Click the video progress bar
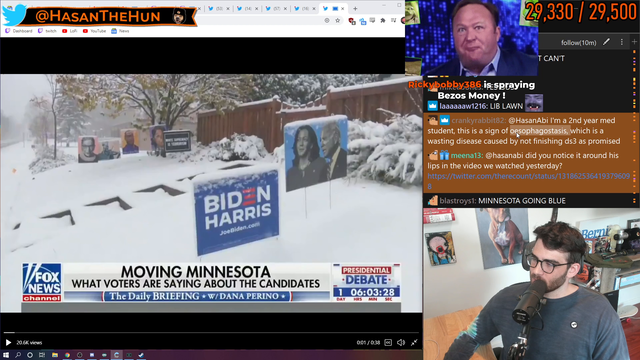The height and width of the screenshot is (360, 640). pyautogui.click(x=211, y=333)
